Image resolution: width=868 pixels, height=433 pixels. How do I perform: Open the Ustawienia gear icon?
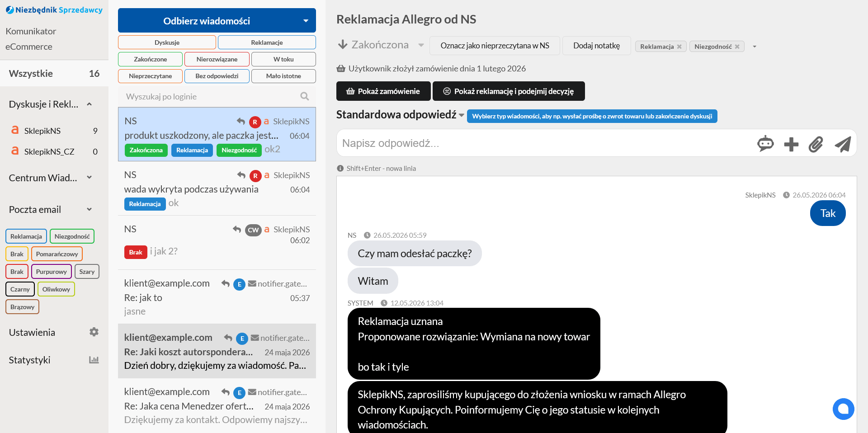(x=94, y=332)
